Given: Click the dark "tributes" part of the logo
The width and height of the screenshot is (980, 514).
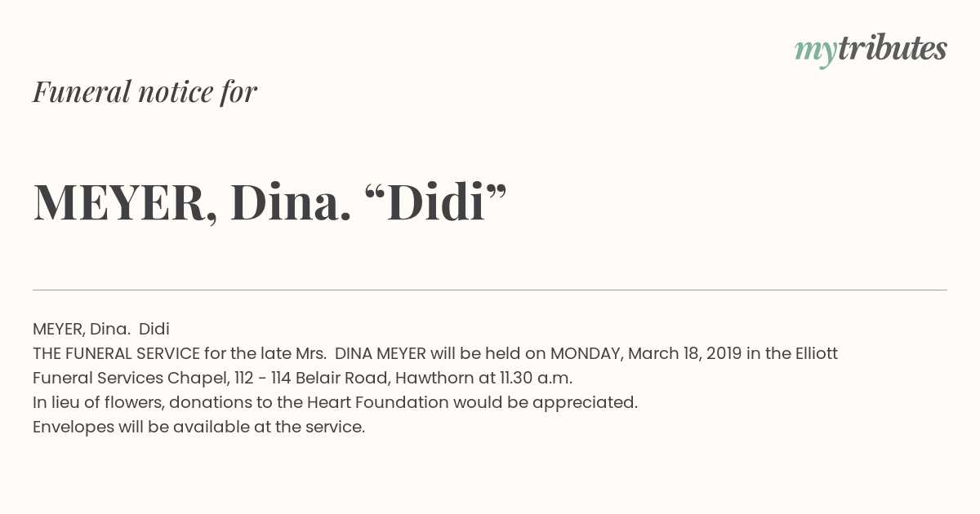Looking at the screenshot, I should tap(892, 48).
